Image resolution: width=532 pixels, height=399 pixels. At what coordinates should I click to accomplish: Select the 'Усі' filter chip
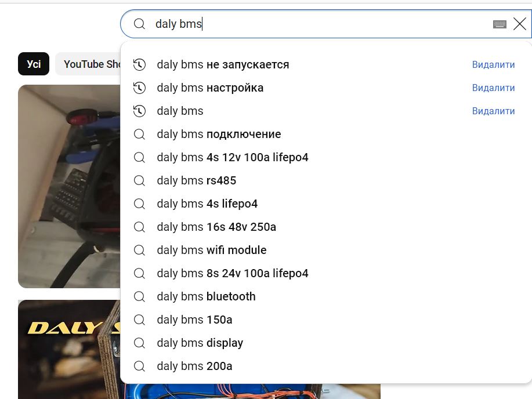[x=34, y=64]
